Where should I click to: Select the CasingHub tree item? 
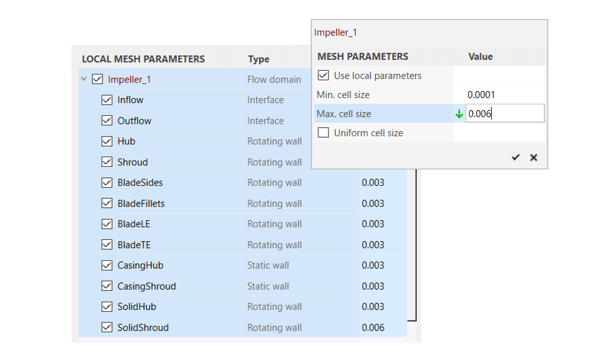click(140, 266)
